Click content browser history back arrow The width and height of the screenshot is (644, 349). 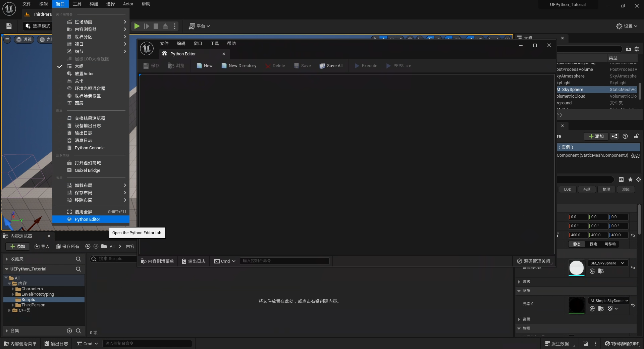tap(88, 247)
